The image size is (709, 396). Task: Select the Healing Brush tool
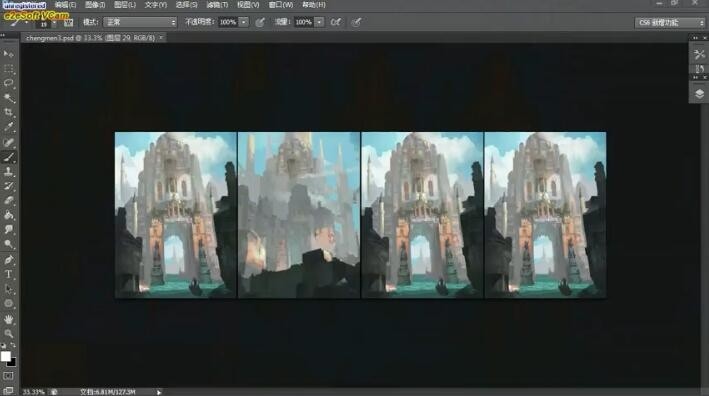pos(8,142)
